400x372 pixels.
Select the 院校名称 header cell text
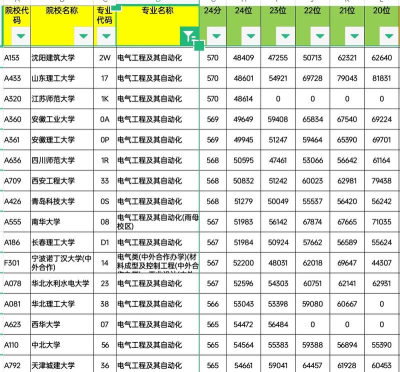62,11
